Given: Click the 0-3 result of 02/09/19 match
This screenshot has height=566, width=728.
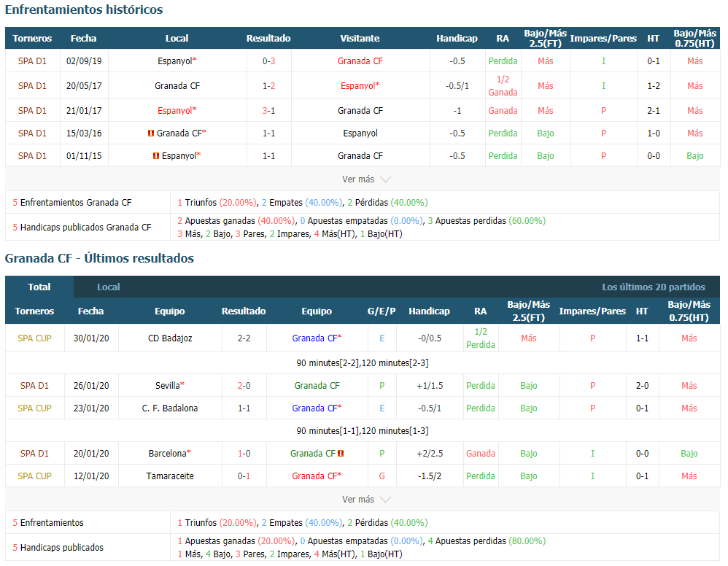Looking at the screenshot, I should [x=269, y=61].
